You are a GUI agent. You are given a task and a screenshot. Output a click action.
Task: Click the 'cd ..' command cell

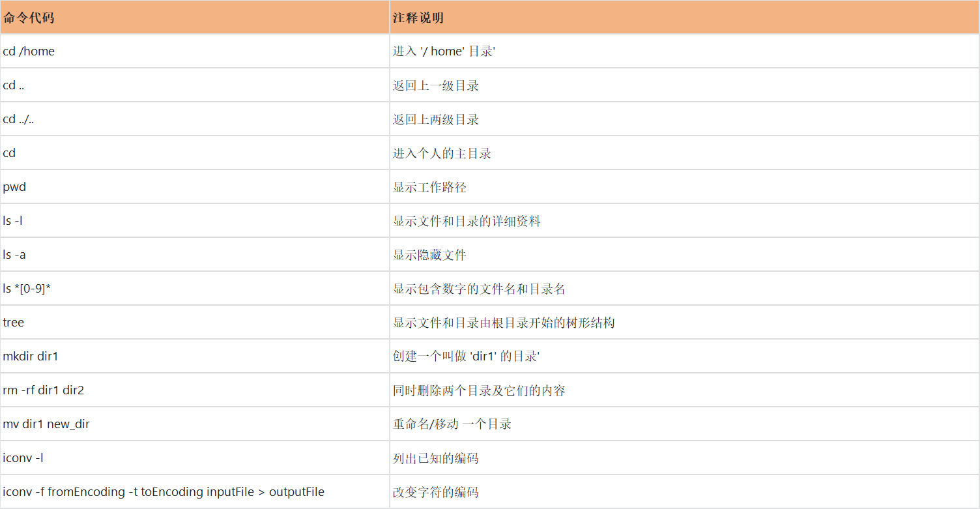tap(195, 85)
